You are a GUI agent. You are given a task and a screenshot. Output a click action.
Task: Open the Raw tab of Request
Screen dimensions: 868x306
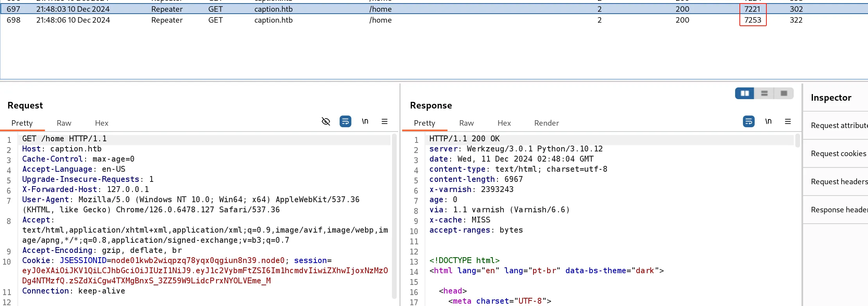[x=64, y=123]
